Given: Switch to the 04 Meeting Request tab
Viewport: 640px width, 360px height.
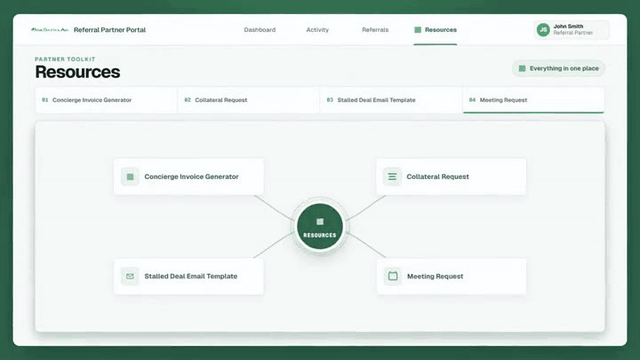Looking at the screenshot, I should point(533,100).
